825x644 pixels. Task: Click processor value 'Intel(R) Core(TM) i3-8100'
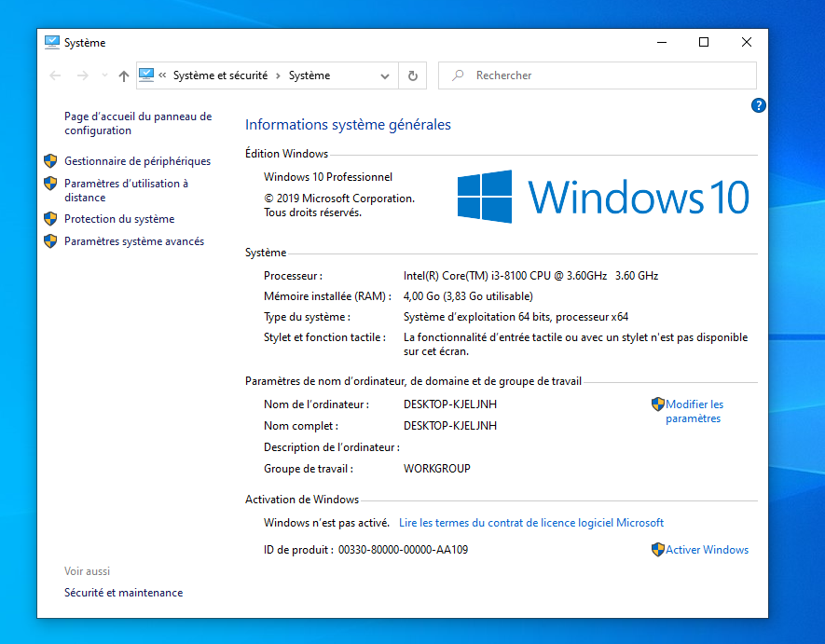click(468, 276)
